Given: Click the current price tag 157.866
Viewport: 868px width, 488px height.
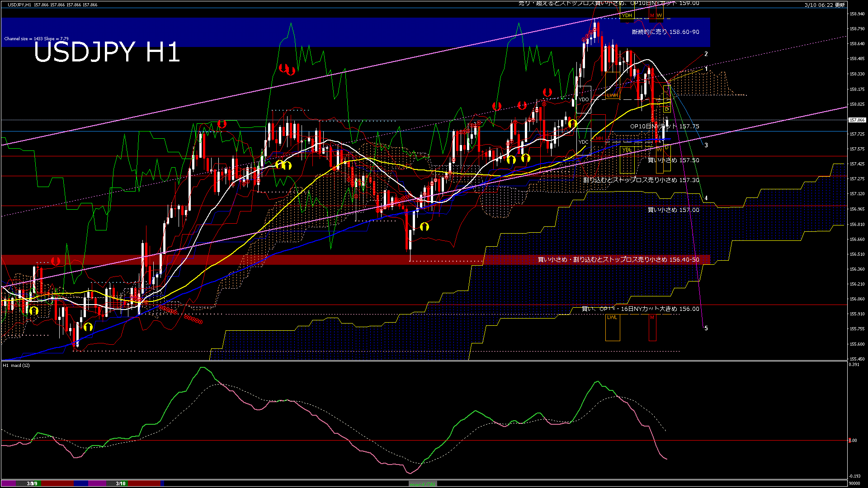Looking at the screenshot, I should tap(857, 120).
